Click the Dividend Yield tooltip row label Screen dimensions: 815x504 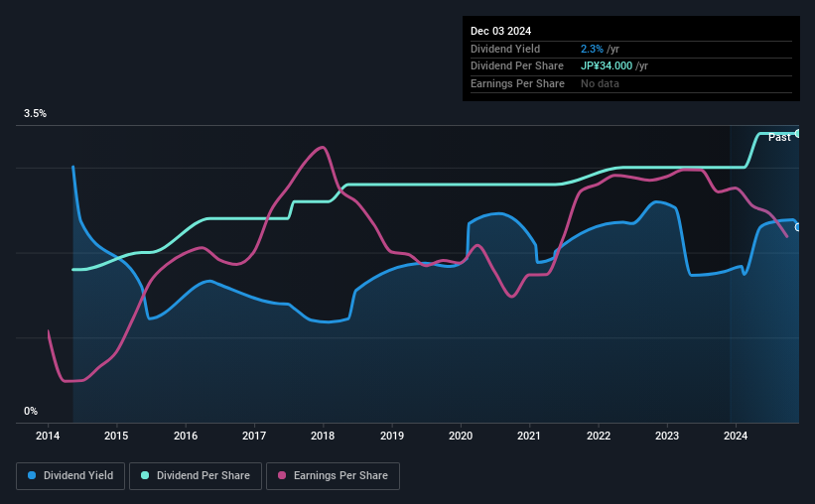[x=505, y=49]
